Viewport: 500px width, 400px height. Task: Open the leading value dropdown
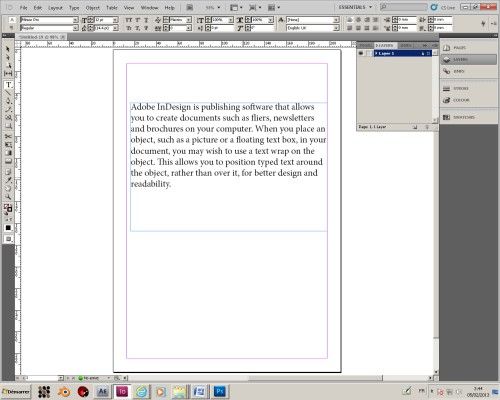[115, 28]
